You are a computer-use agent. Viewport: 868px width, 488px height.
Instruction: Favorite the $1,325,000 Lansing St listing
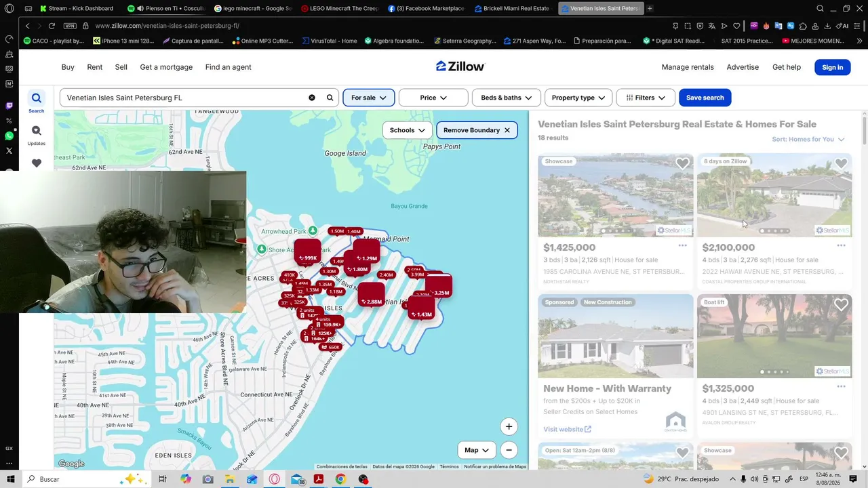[x=841, y=305]
